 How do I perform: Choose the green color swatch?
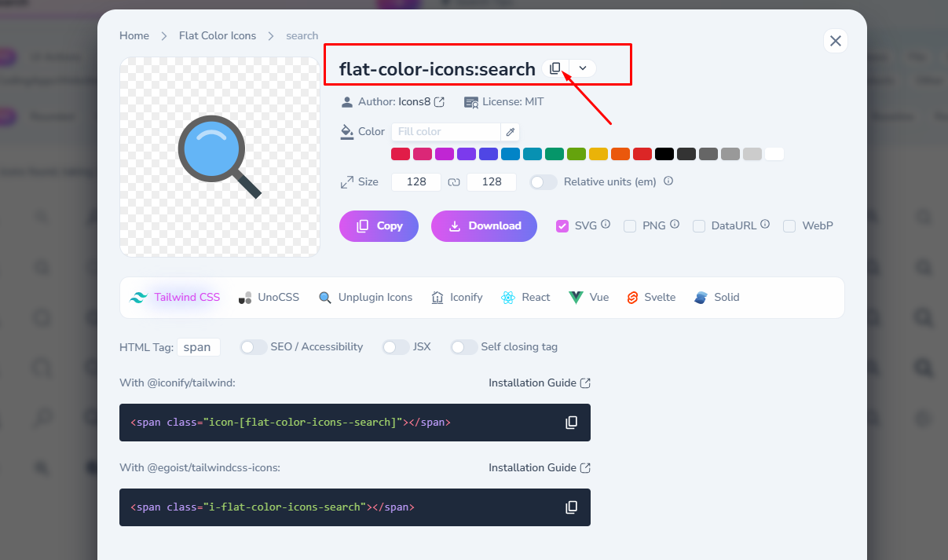click(555, 154)
